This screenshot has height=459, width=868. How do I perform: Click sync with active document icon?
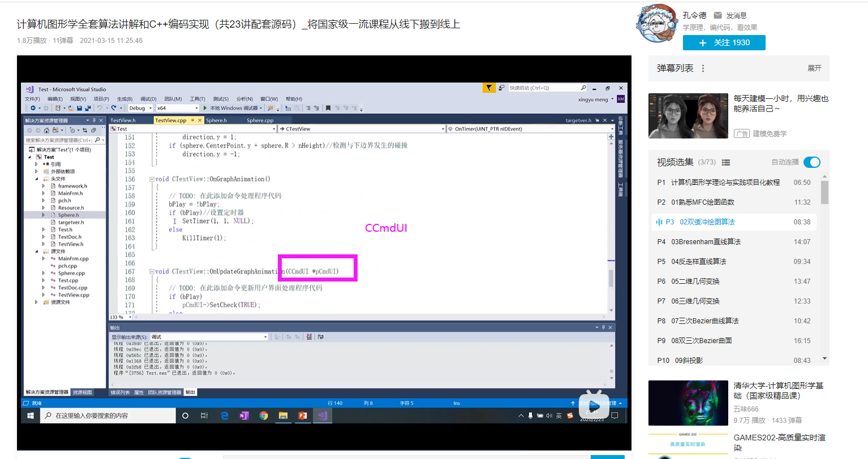click(x=85, y=131)
